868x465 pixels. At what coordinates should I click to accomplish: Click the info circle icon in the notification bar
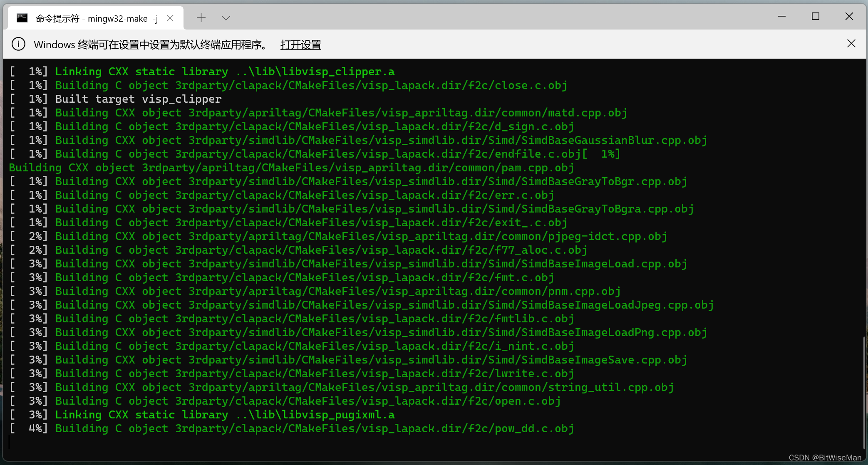pyautogui.click(x=18, y=44)
